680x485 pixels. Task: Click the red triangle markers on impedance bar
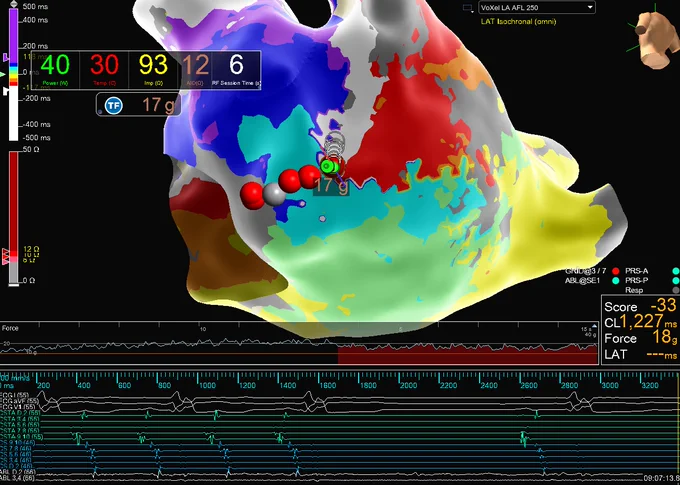point(6,256)
